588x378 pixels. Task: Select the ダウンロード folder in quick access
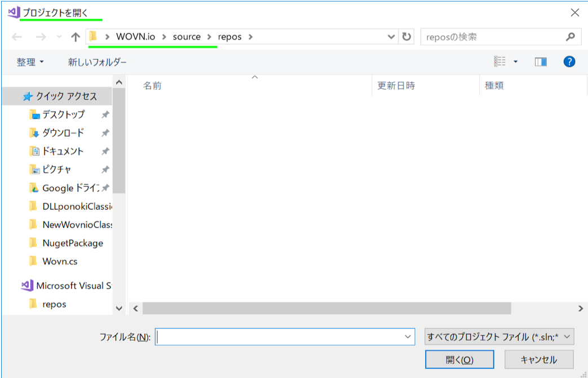[x=63, y=133]
